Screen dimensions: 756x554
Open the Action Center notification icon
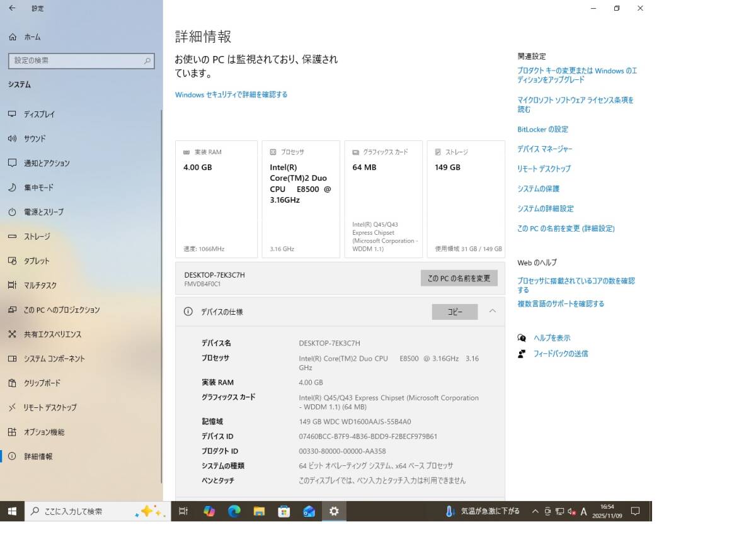point(636,511)
